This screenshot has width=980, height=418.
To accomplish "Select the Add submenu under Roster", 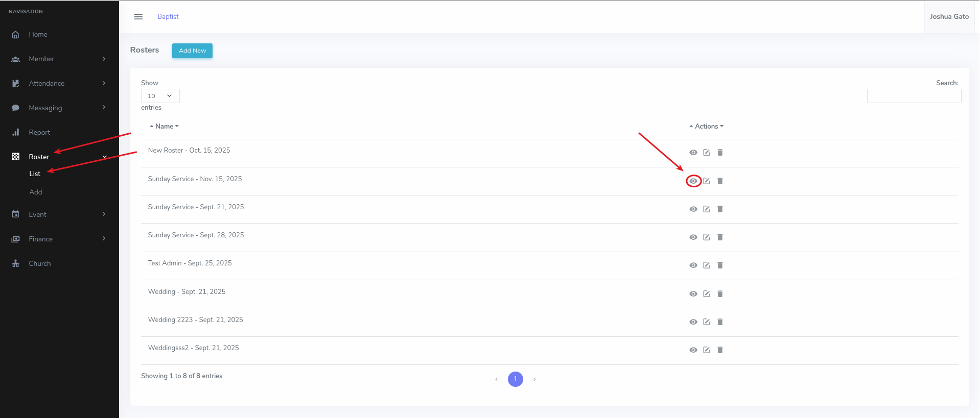I will coord(36,192).
